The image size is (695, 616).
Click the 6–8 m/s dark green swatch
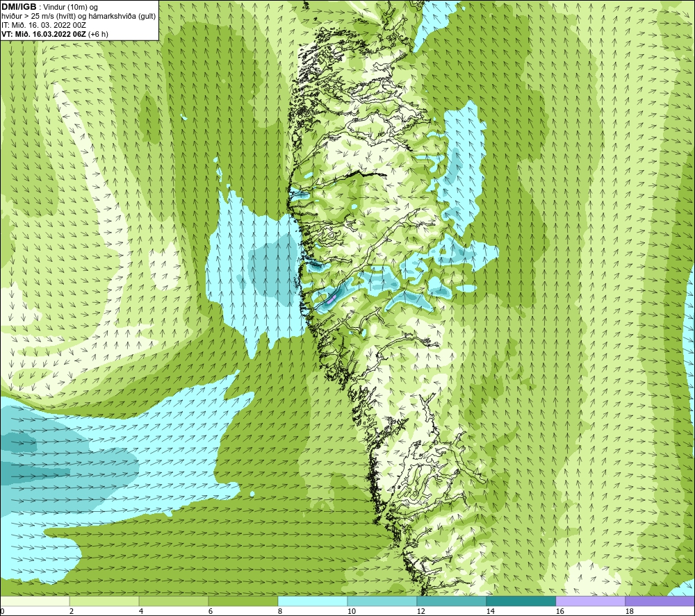tap(243, 601)
